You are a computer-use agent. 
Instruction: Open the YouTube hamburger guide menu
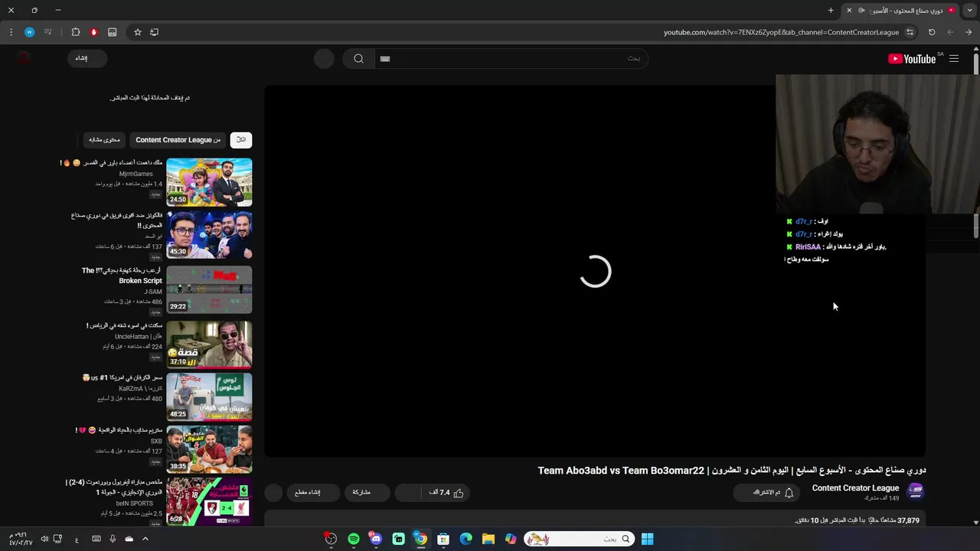coord(954,59)
